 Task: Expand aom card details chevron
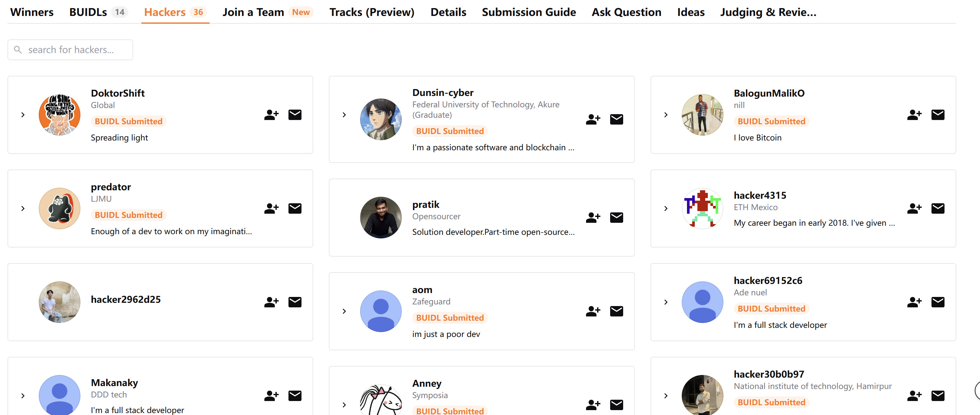click(344, 311)
